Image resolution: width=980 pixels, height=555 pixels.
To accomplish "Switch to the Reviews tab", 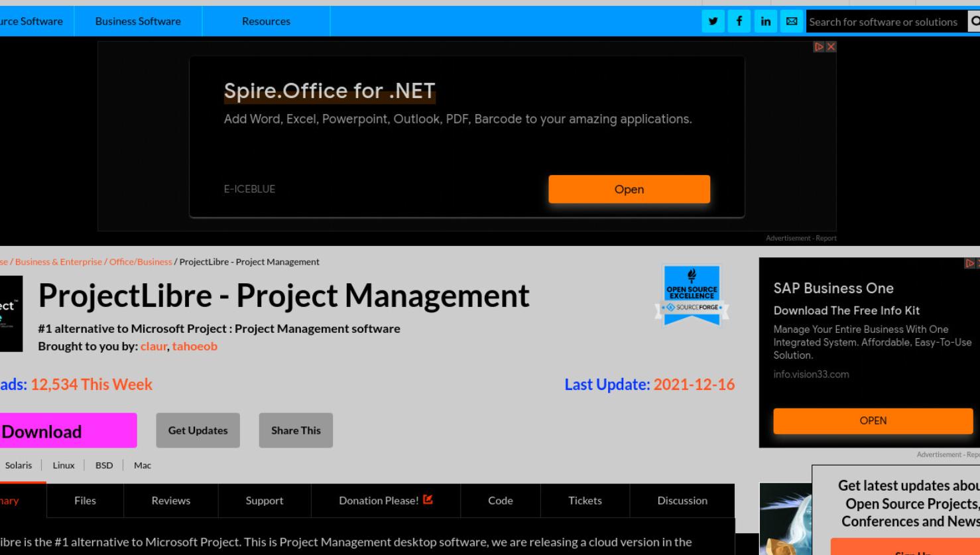I will [x=170, y=501].
